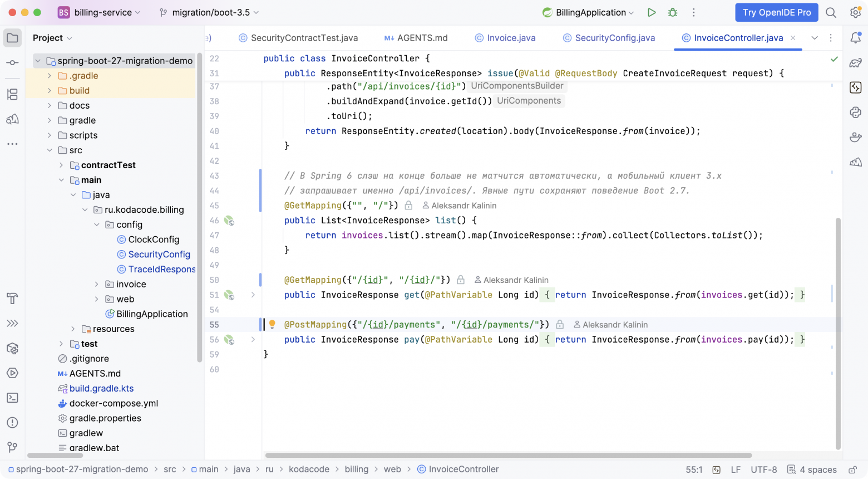The height and width of the screenshot is (479, 868).
Task: Open line 55:1 position in status bar
Action: tap(694, 470)
